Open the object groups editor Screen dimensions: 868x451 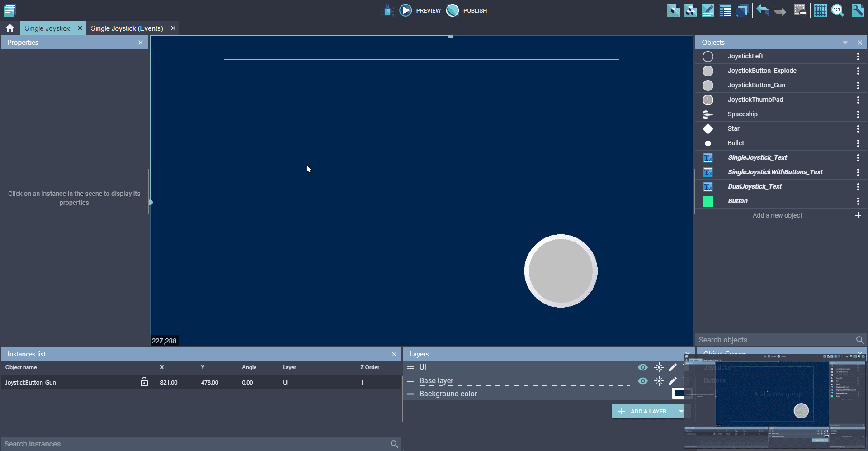pos(690,10)
